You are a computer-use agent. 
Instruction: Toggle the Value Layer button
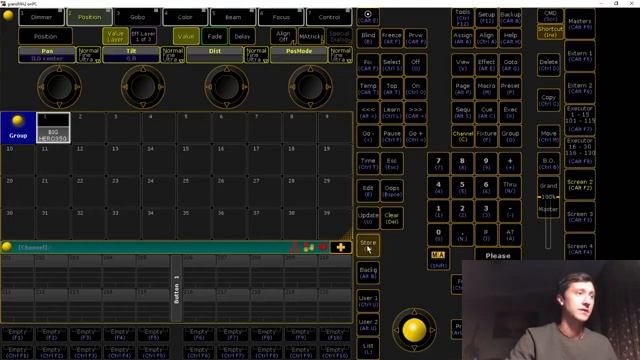click(116, 36)
